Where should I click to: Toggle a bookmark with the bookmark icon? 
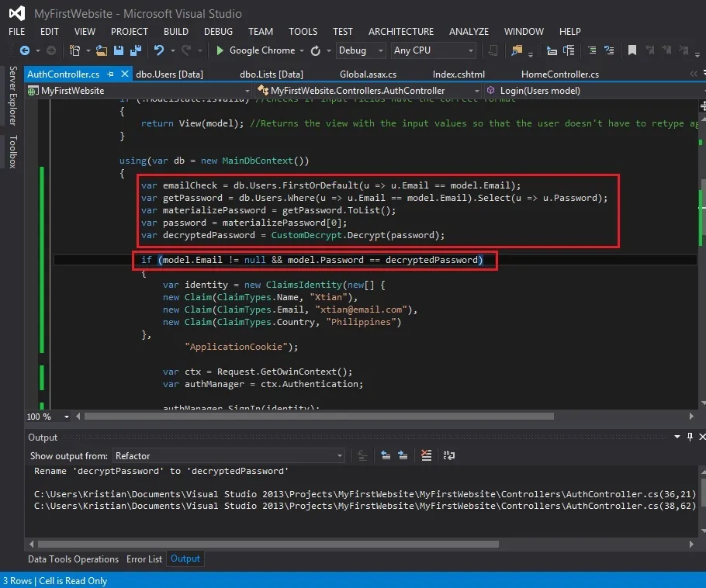click(x=632, y=50)
